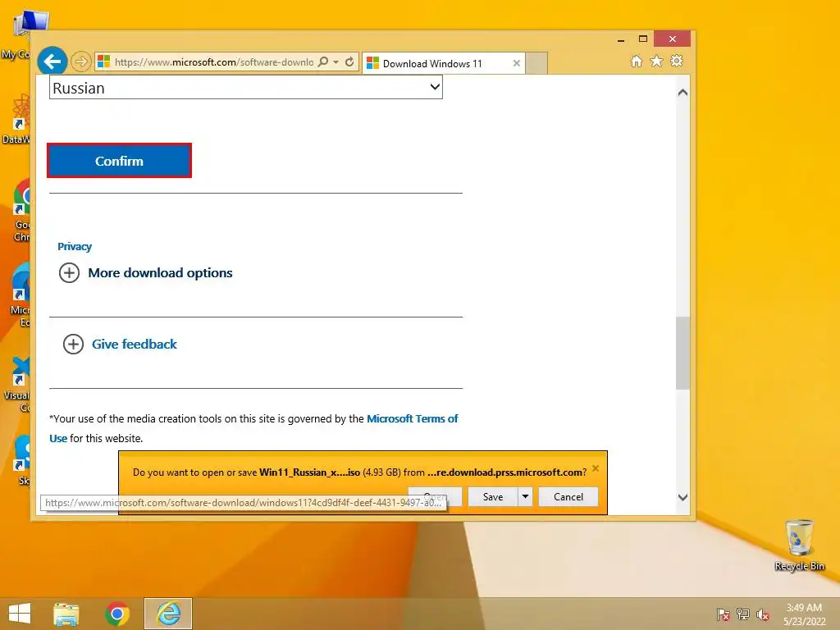
Task: Open the Russian language dropdown
Action: [x=246, y=87]
